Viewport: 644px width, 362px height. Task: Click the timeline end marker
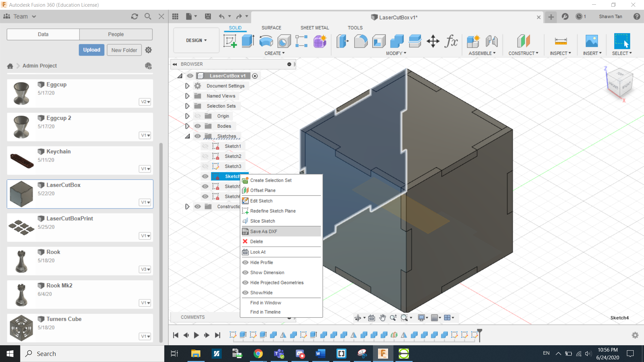[x=480, y=335]
